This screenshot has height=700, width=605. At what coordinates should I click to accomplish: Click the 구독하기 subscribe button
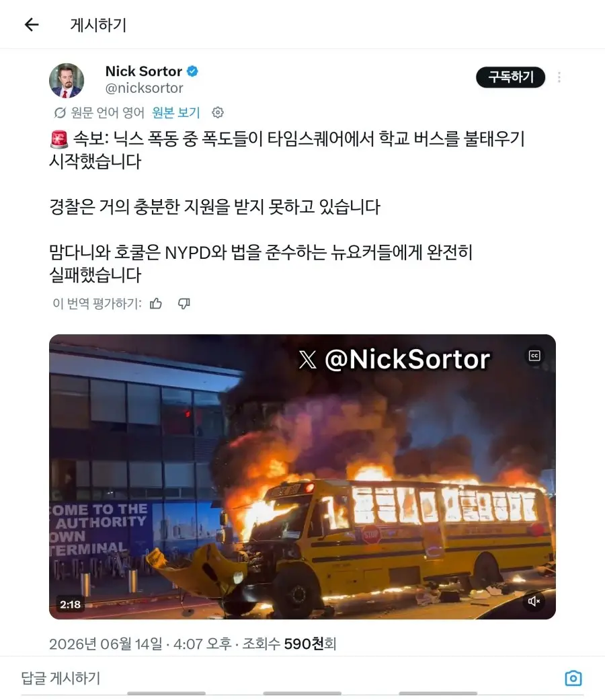(510, 77)
